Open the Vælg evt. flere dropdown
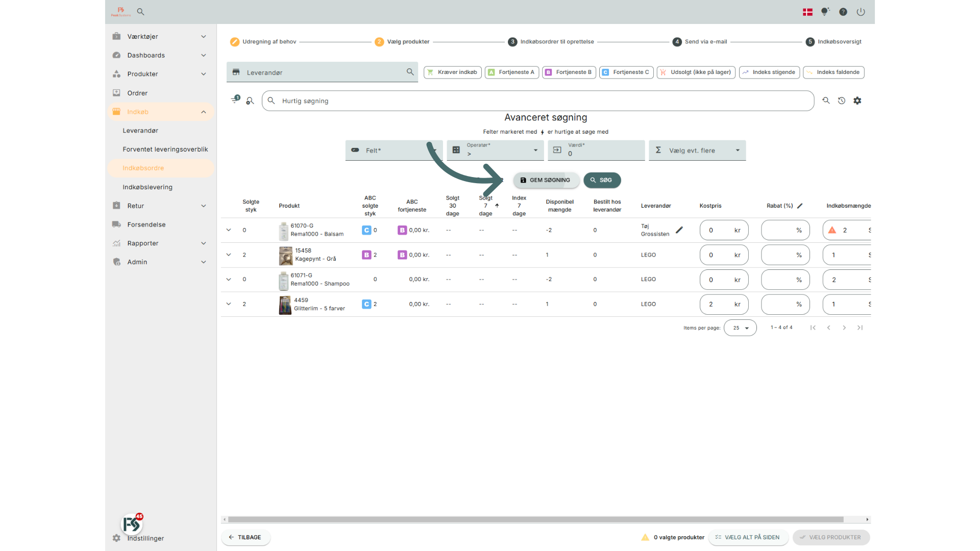The height and width of the screenshot is (551, 980). pyautogui.click(x=697, y=150)
